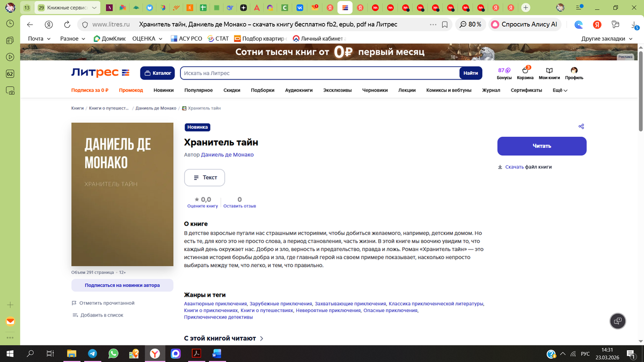The height and width of the screenshot is (362, 644).
Task: Click the page zoom 80 % indicator
Action: click(x=471, y=25)
